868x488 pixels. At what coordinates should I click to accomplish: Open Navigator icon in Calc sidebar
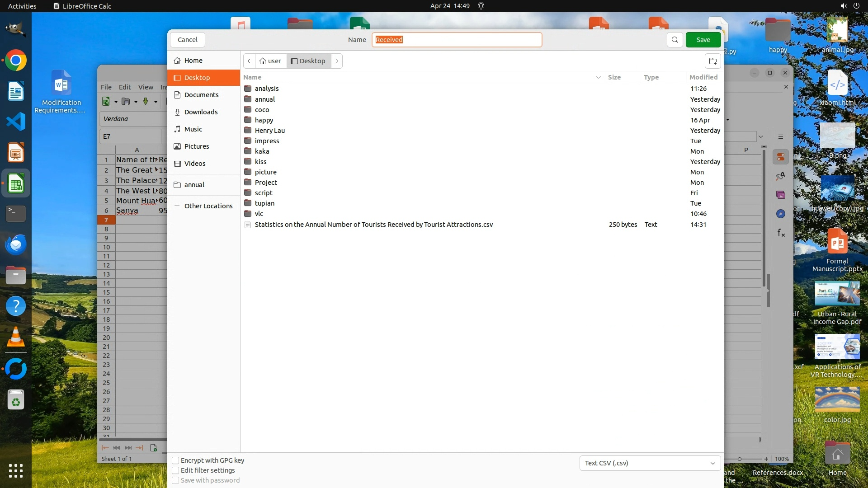tap(781, 214)
